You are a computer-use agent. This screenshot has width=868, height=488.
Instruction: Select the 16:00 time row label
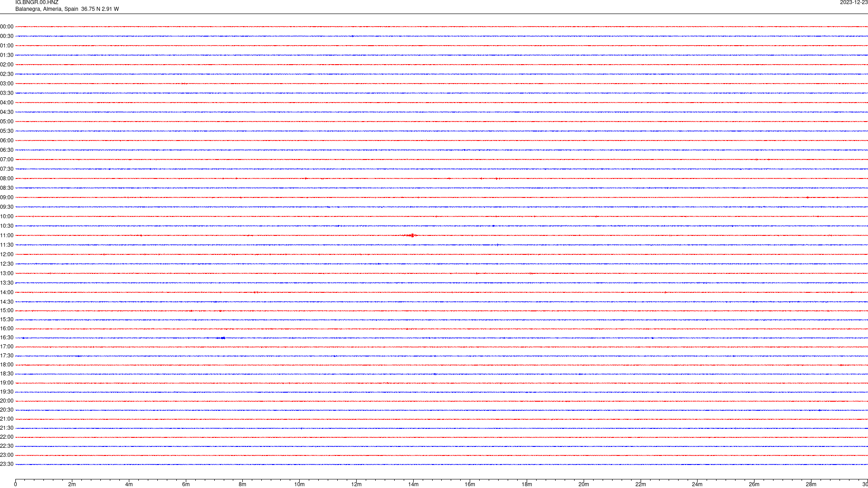pyautogui.click(x=7, y=328)
